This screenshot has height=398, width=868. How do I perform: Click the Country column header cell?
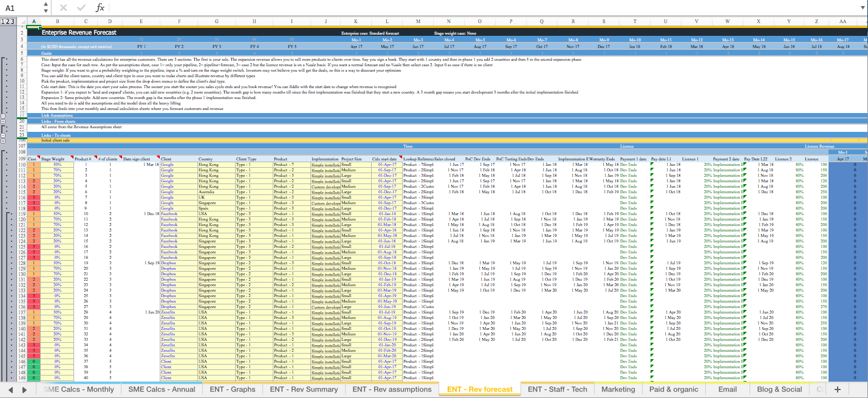216,159
